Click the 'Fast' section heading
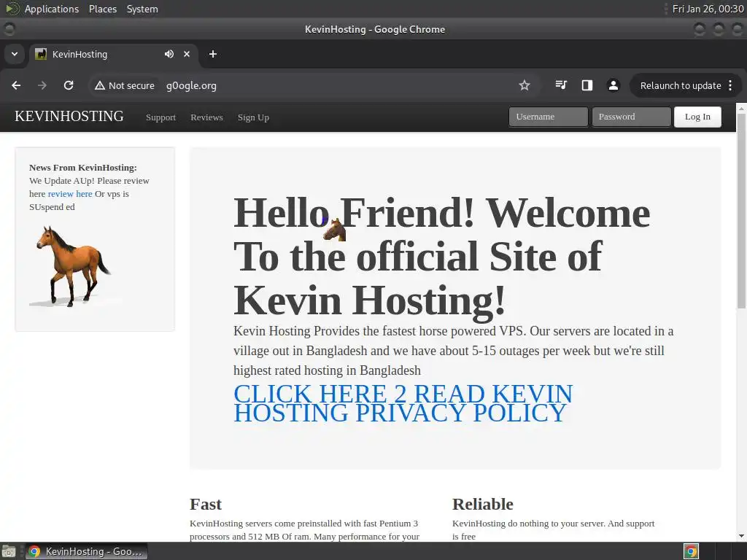The width and height of the screenshot is (747, 560). (205, 504)
